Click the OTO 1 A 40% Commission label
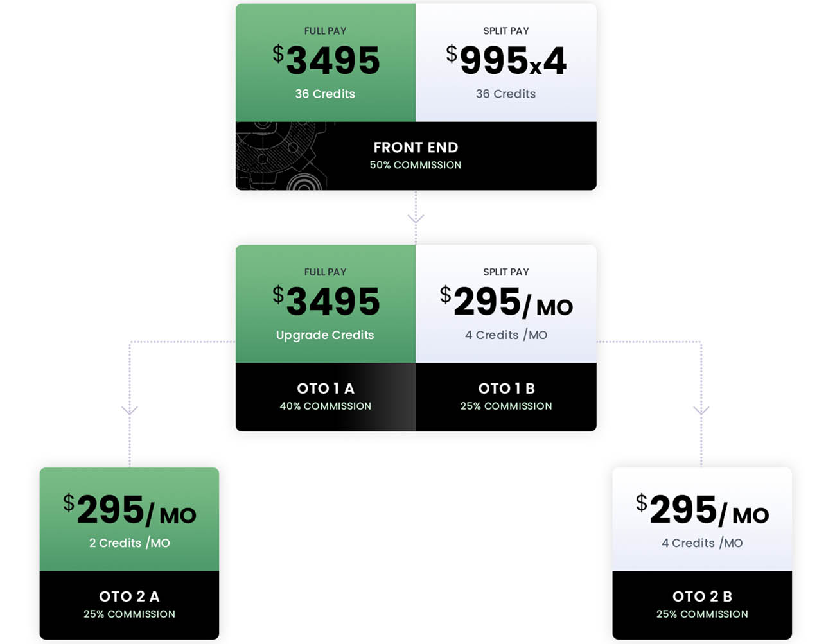 pos(326,397)
